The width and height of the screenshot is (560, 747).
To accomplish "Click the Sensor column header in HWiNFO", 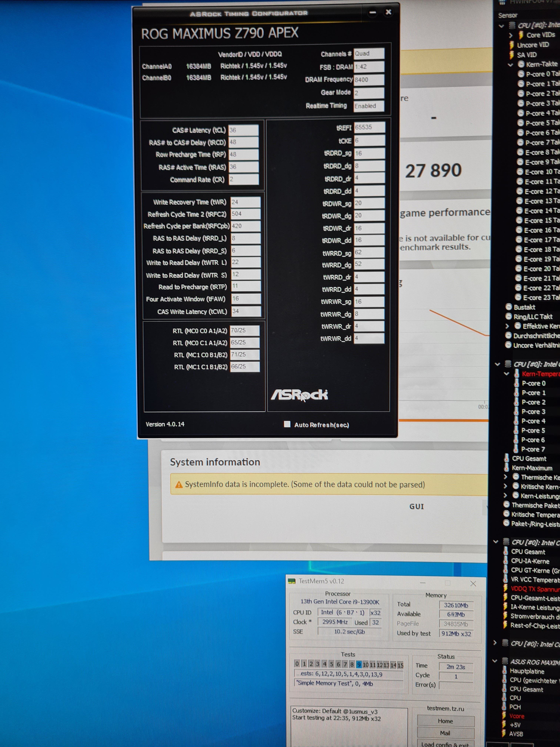I will pos(508,15).
